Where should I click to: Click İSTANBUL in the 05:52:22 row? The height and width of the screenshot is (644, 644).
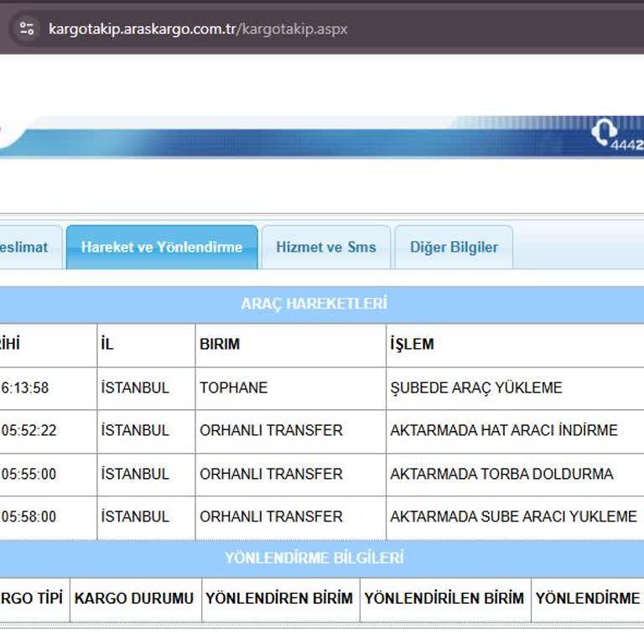click(146, 431)
